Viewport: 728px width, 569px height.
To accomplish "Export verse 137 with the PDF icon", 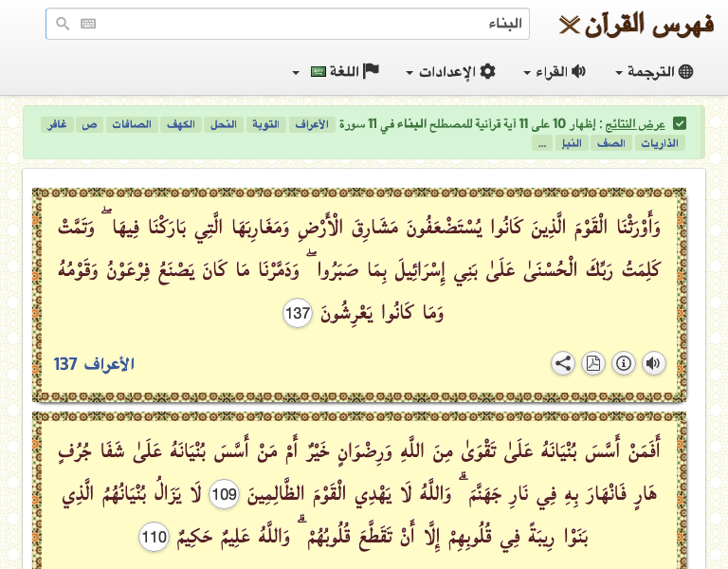I will tap(592, 363).
